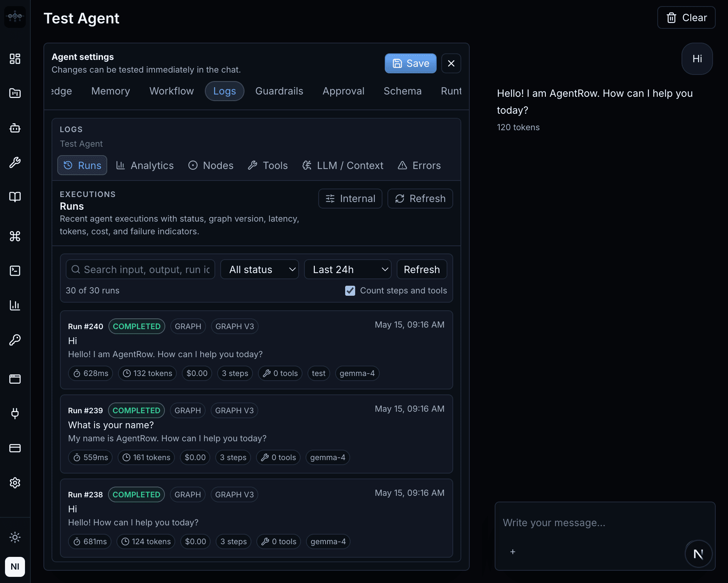
Task: Click the stopwatch icon on 628ms chip
Action: pos(77,373)
